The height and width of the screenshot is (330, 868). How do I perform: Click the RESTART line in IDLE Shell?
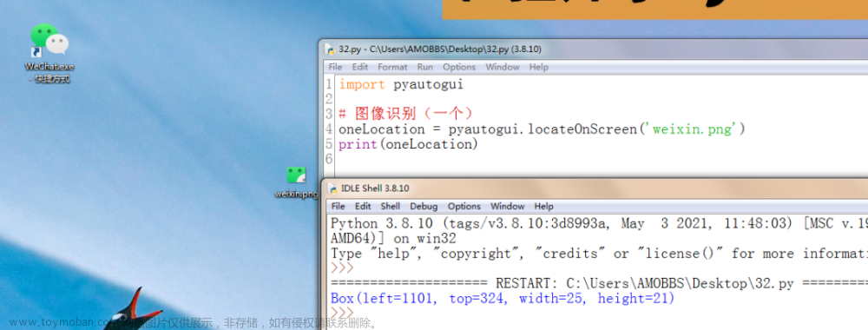point(599,284)
